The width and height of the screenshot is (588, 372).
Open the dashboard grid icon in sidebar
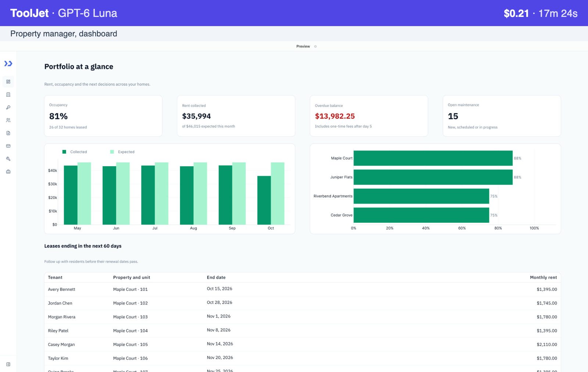[x=8, y=82]
